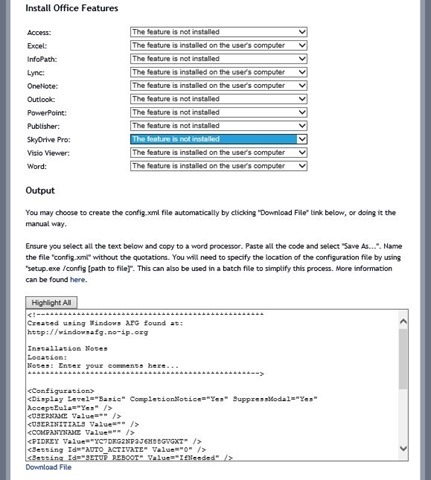431x480 pixels.
Task: Click the 'Installation Notes' line in output
Action: coord(67,349)
